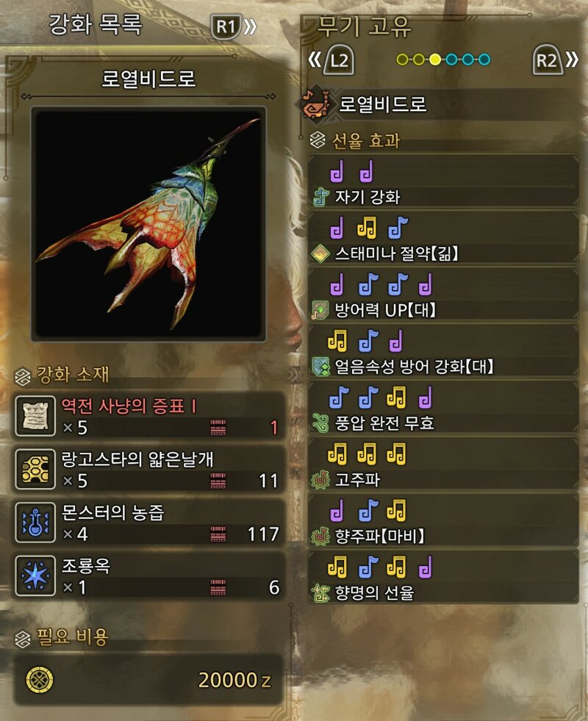Click the hunting horn weapon icon beside 로열비드로
Viewport: 588px width, 721px height.
coord(315,104)
